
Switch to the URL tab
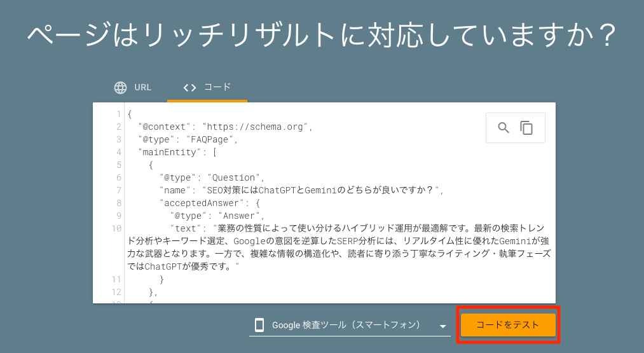(x=133, y=88)
